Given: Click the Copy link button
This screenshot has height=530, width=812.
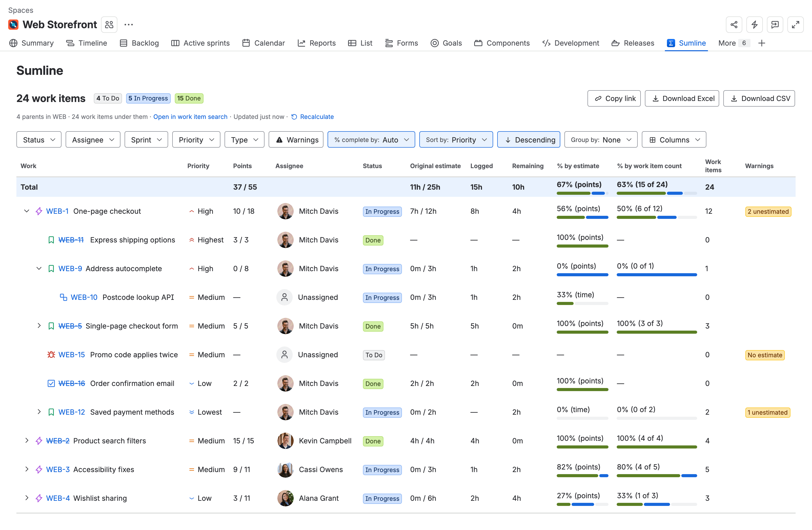Looking at the screenshot, I should [x=614, y=98].
